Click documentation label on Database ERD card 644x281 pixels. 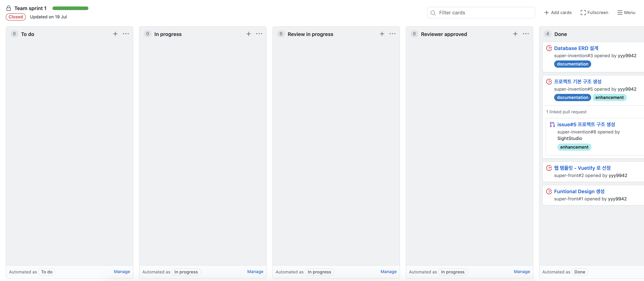[x=572, y=64]
